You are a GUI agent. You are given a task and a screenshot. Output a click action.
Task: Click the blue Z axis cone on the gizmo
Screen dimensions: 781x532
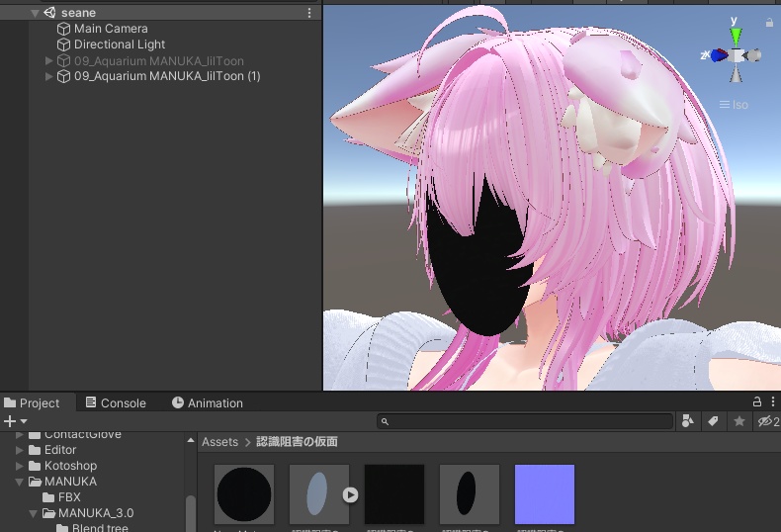720,55
